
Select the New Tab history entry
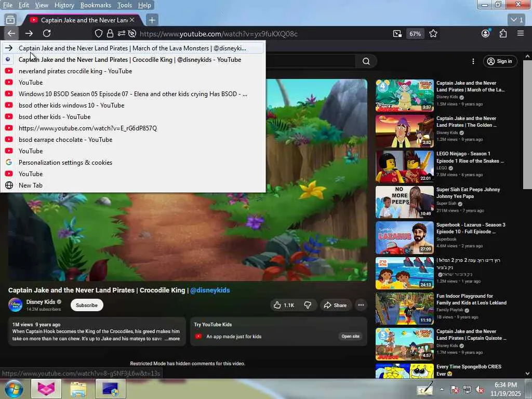point(133,185)
